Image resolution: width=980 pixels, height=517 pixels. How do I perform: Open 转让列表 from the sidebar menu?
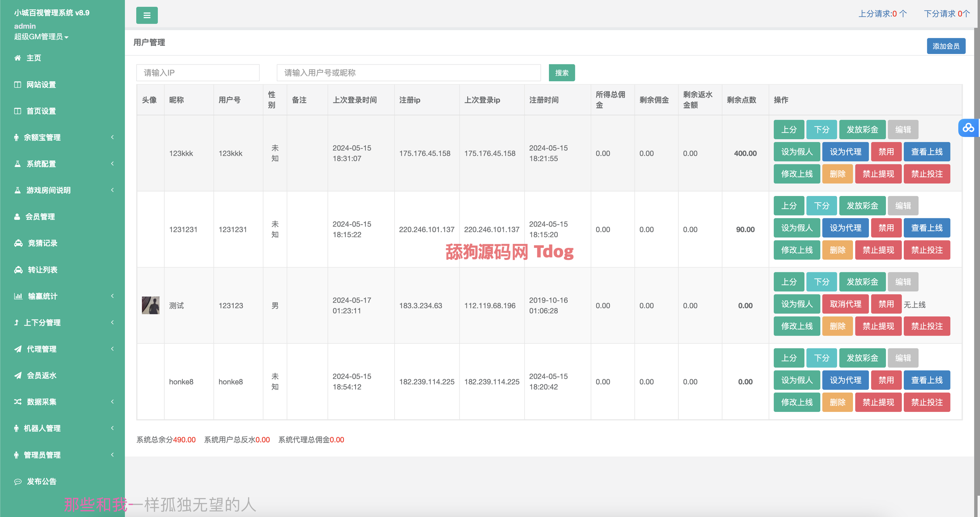point(43,270)
